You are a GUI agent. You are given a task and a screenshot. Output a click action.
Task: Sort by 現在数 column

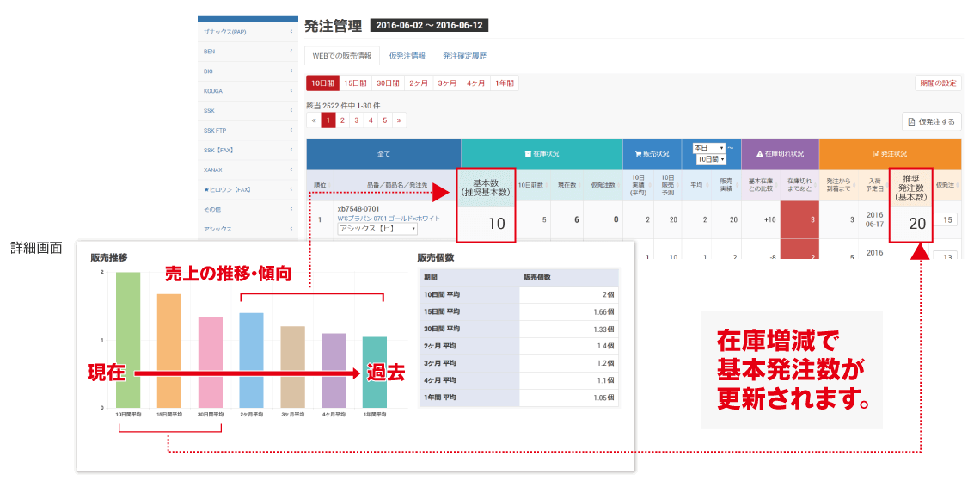[567, 185]
